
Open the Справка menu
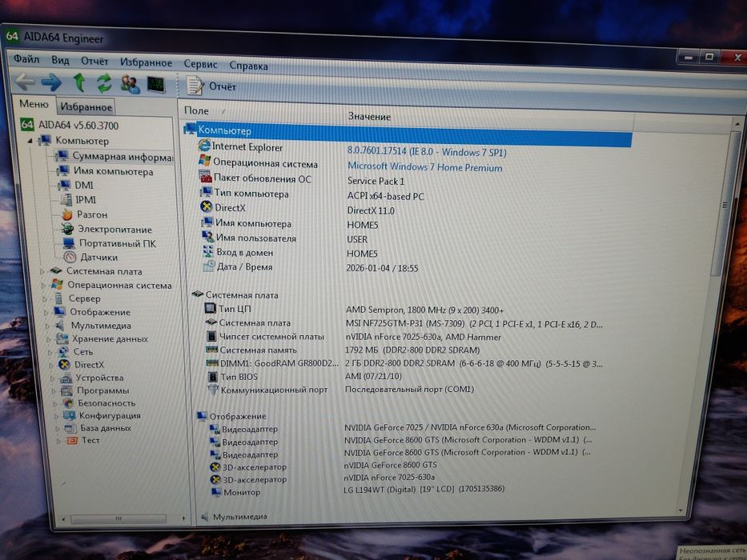(x=248, y=66)
